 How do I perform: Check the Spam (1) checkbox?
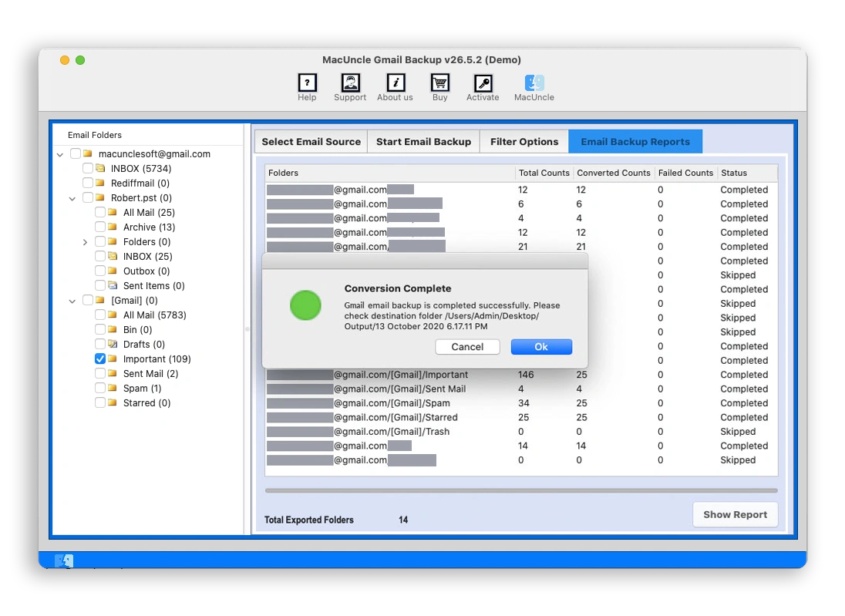coord(100,388)
